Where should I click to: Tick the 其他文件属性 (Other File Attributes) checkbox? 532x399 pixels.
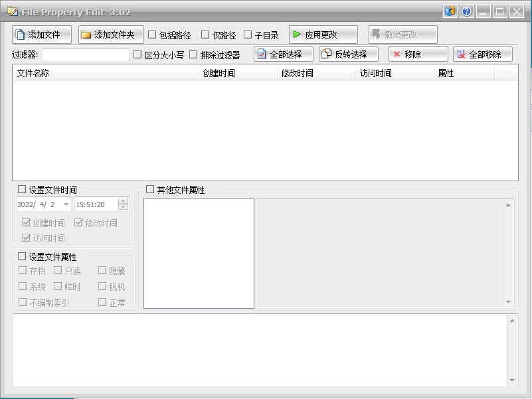click(150, 189)
